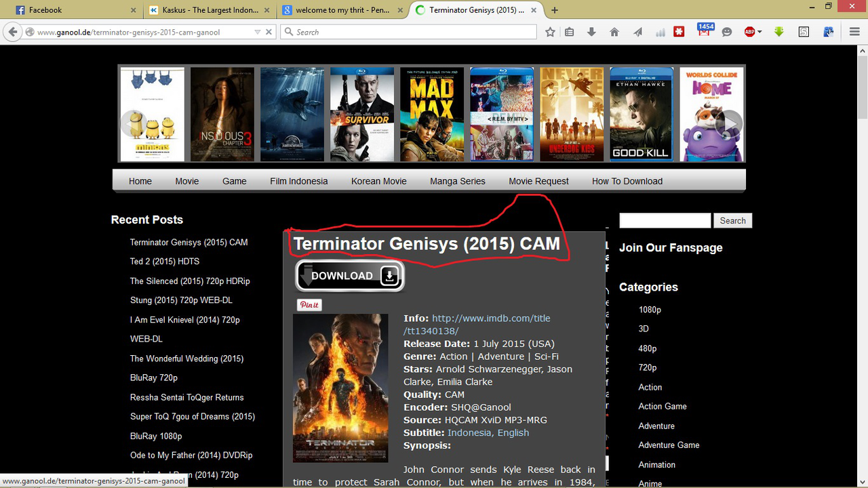Image resolution: width=868 pixels, height=488 pixels.
Task: Open Gmail notifier icon showing 1454
Action: (705, 30)
